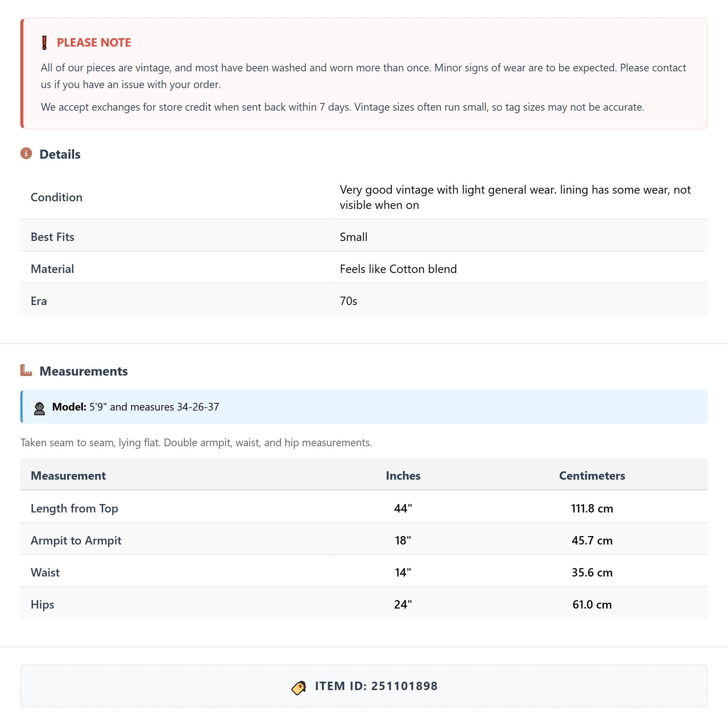This screenshot has height=725, width=728.
Task: Select the Item ID 251101898 text
Action: [376, 686]
